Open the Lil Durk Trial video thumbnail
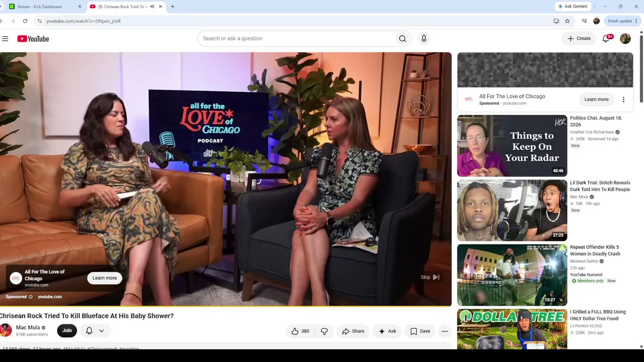The width and height of the screenshot is (644, 362). coord(512,211)
